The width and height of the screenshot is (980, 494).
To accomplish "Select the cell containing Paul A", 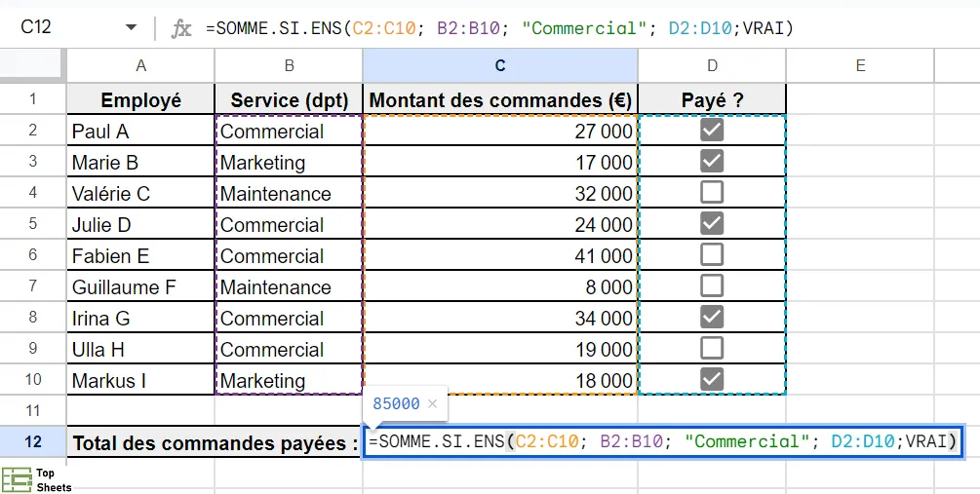I will click(140, 131).
